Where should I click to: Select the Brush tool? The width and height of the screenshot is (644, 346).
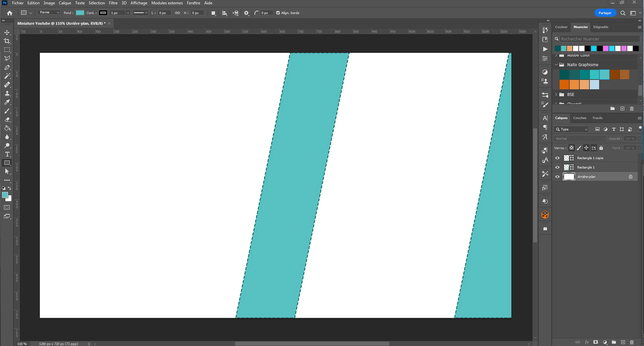coord(7,111)
